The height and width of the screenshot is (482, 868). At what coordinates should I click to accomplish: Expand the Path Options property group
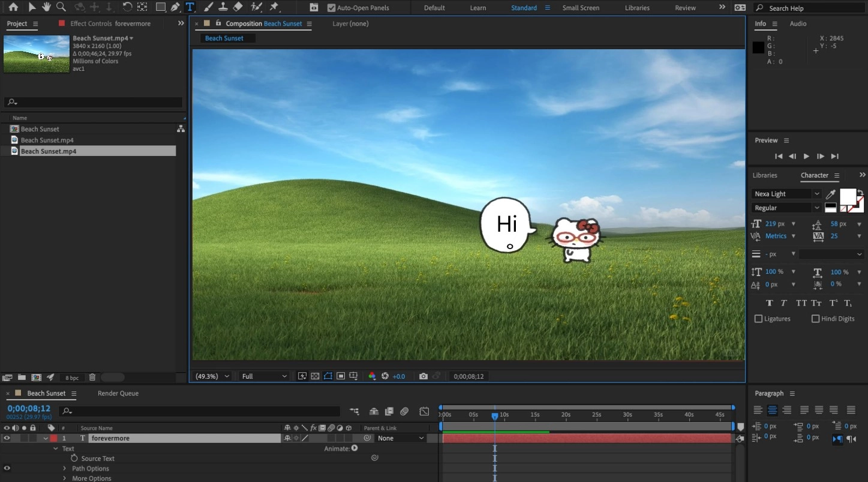click(x=65, y=469)
